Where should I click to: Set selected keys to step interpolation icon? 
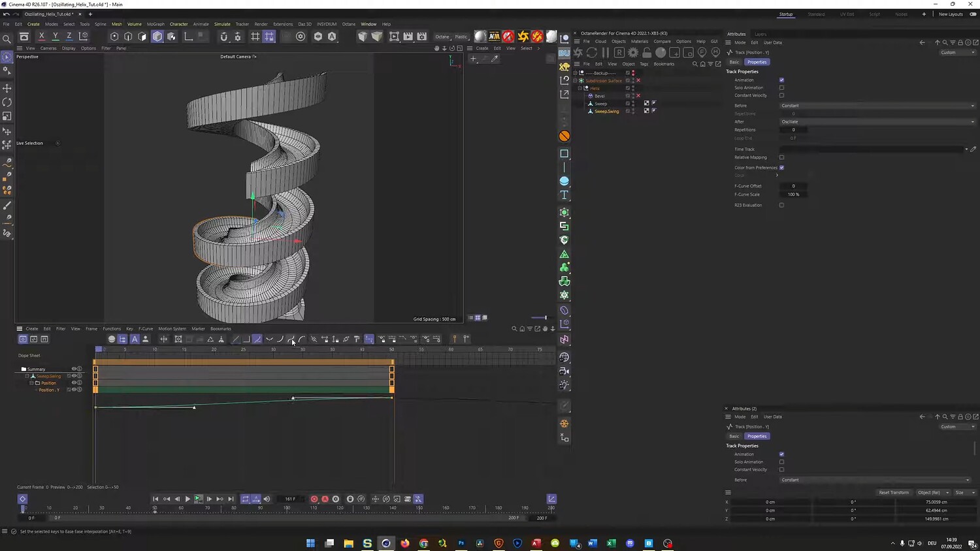(x=246, y=339)
